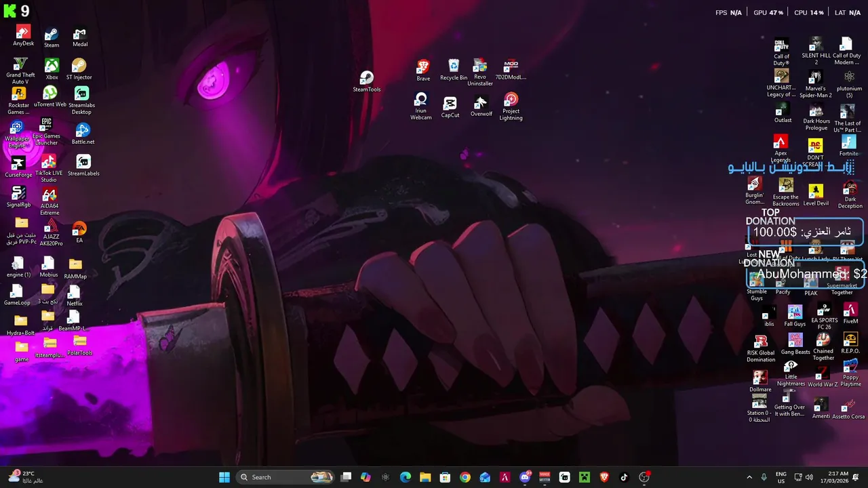This screenshot has height=488, width=868.
Task: Open the Gang Beasts shortcut
Action: tap(795, 344)
